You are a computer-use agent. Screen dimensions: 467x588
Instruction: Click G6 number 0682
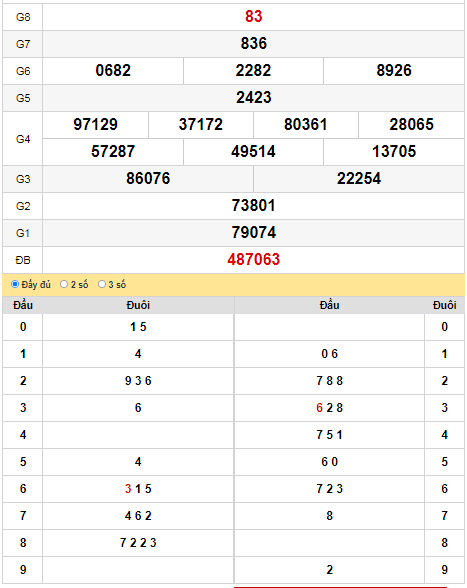click(x=113, y=70)
